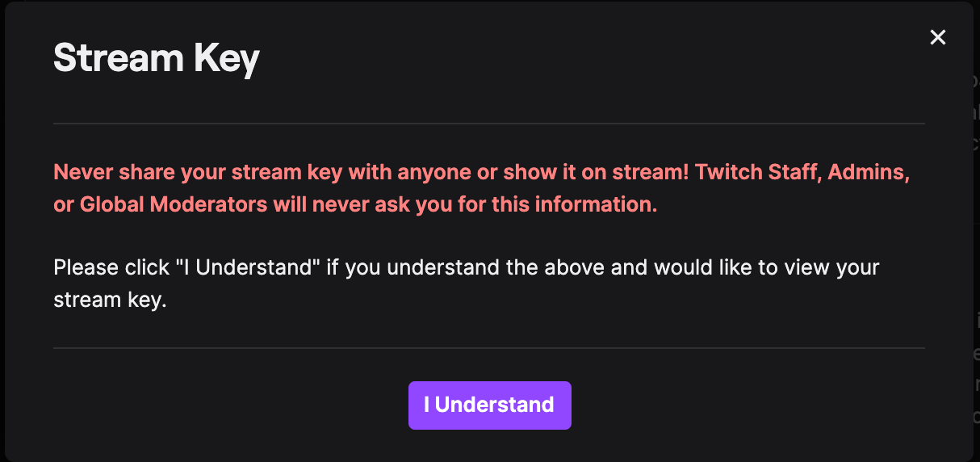Click the Stream Key heading
980x462 pixels.
pyautogui.click(x=157, y=59)
